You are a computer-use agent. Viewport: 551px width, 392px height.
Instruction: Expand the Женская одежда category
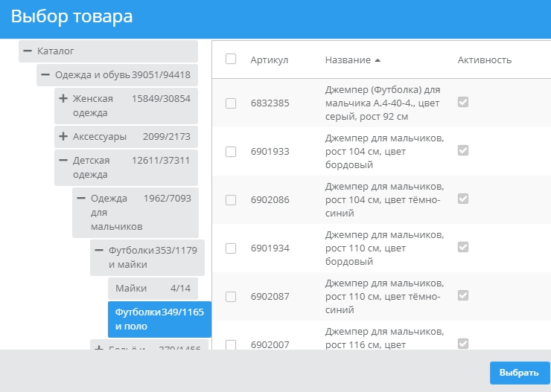pos(64,99)
